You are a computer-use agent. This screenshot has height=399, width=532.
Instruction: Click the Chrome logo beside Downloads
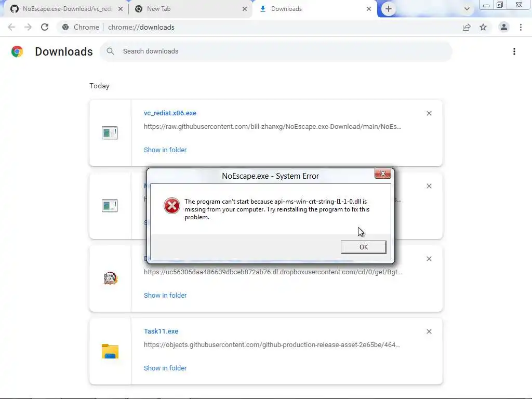point(17,51)
